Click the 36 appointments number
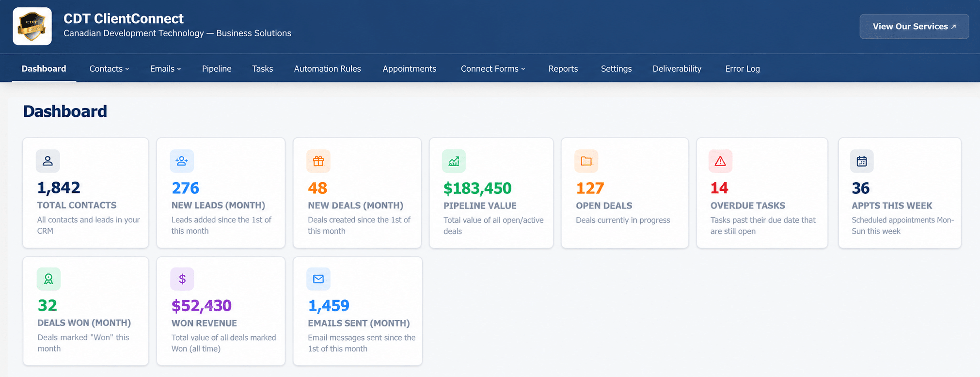The image size is (980, 377). click(x=861, y=188)
